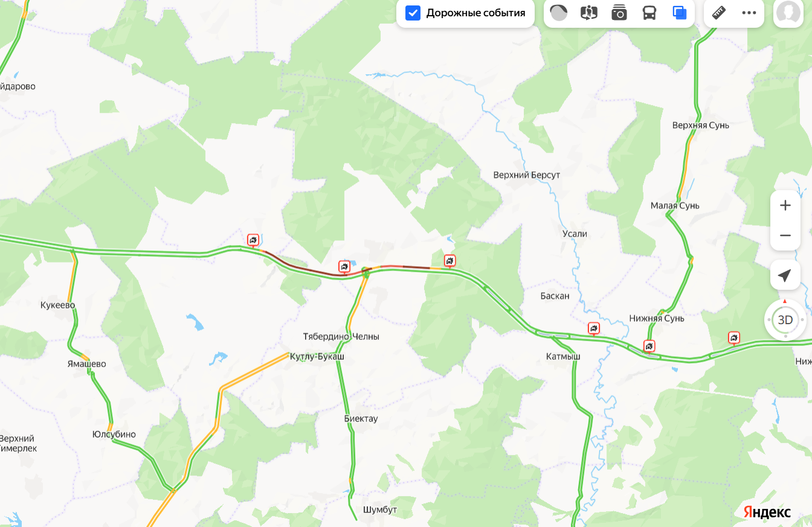Viewport: 812px width, 527px height.
Task: Open the road event marker near Катмыш
Action: tap(594, 329)
